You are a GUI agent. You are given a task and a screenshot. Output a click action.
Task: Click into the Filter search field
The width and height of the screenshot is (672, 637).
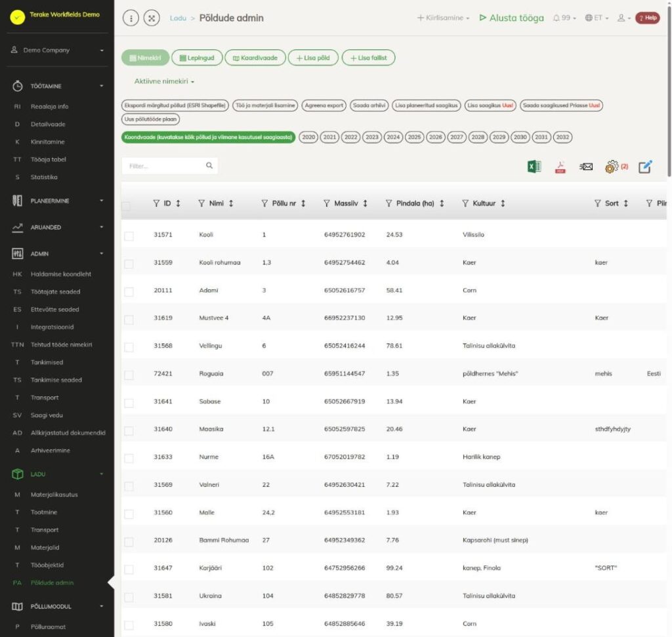click(170, 166)
